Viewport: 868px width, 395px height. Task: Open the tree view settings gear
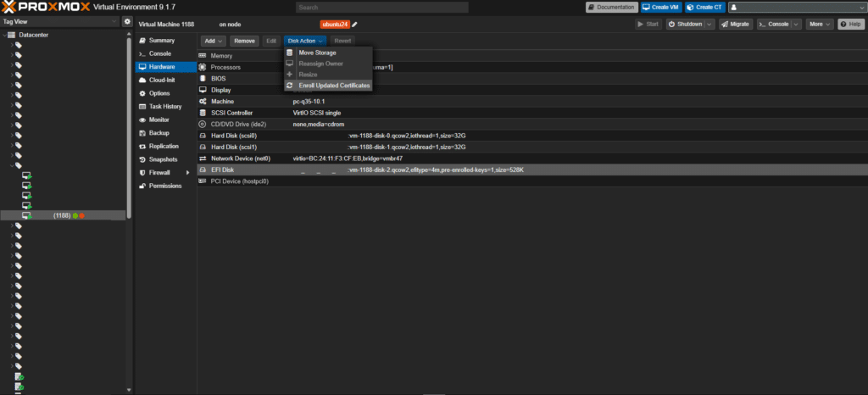(127, 21)
